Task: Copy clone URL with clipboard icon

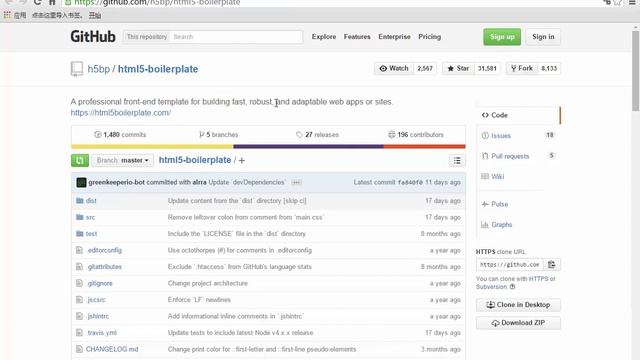Action: coord(551,264)
